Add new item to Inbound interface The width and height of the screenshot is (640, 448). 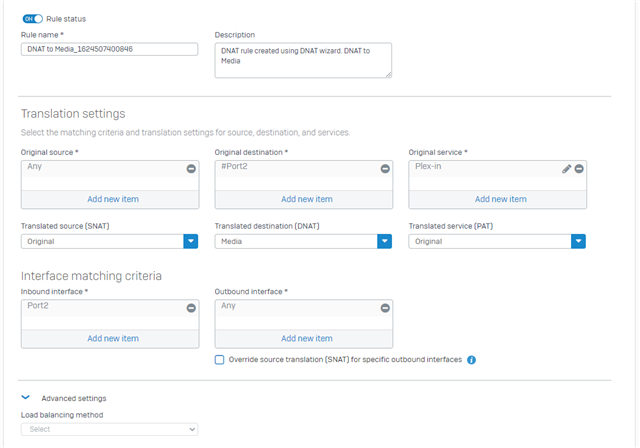tap(113, 338)
